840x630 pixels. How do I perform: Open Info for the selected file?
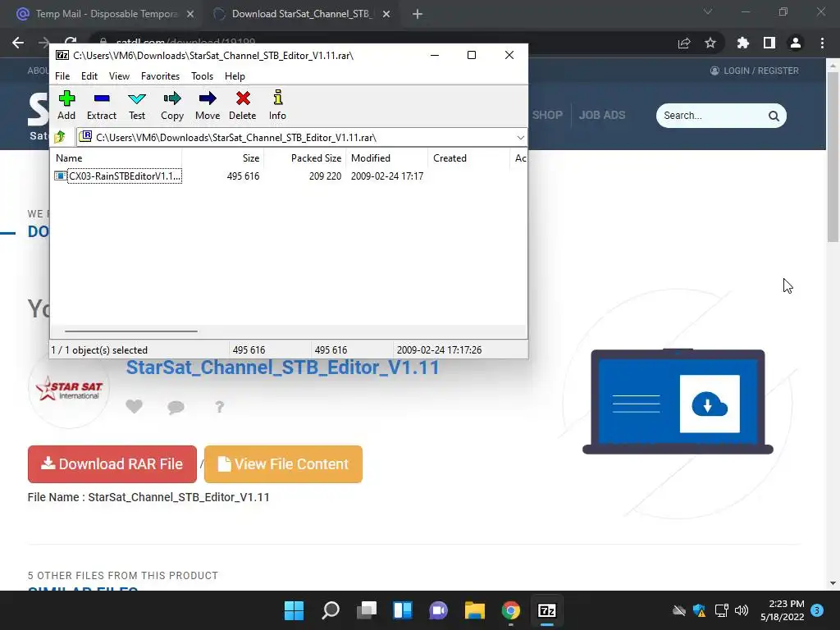(277, 106)
